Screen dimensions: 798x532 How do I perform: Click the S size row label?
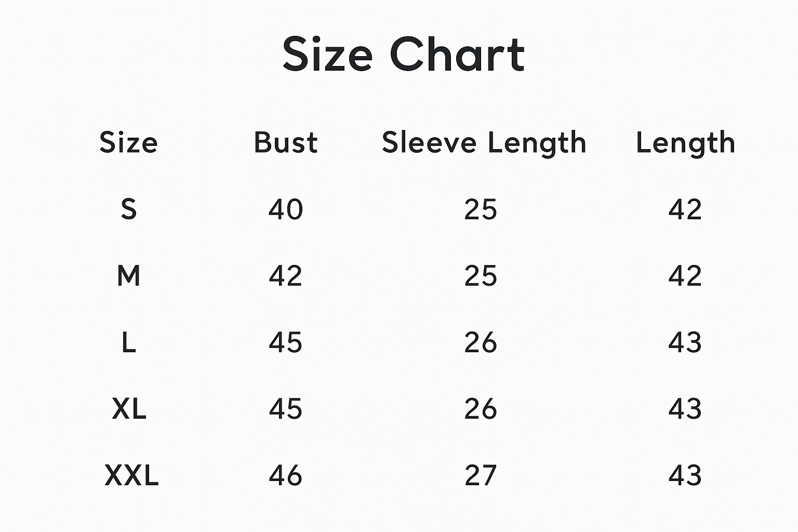pos(128,209)
